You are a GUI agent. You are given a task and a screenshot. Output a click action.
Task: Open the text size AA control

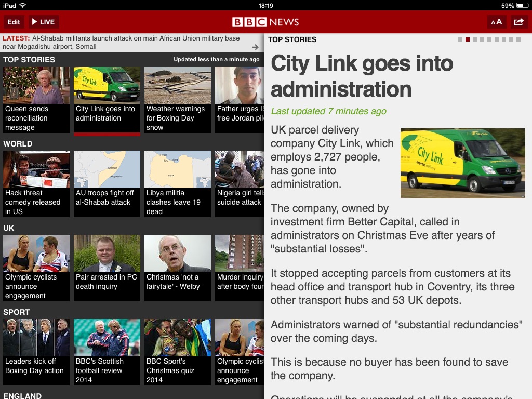point(496,22)
